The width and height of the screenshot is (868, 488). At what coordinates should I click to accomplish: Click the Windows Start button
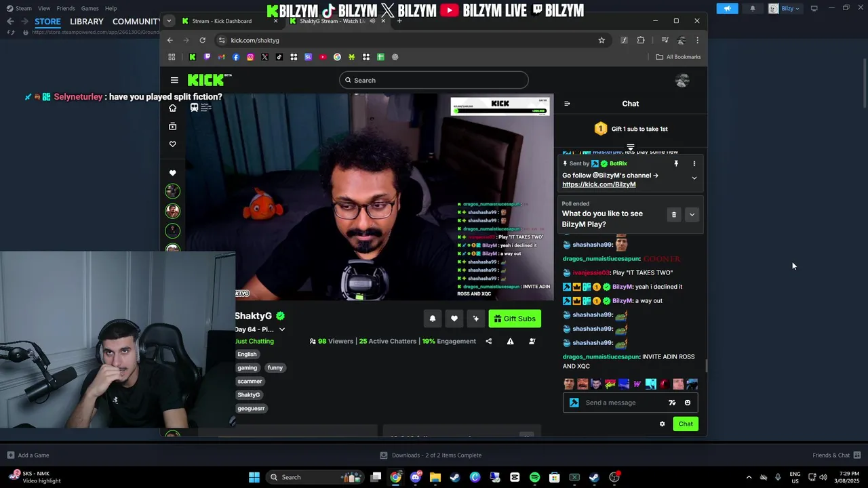coord(254,477)
